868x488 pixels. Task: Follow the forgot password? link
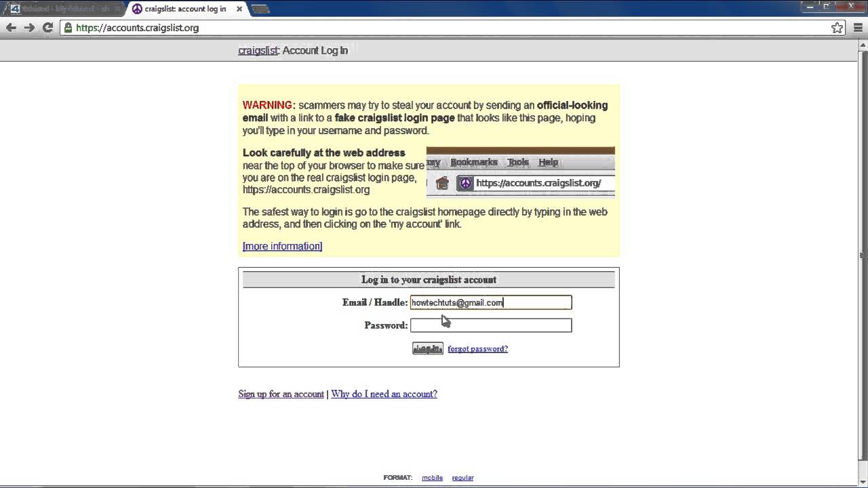pyautogui.click(x=477, y=349)
